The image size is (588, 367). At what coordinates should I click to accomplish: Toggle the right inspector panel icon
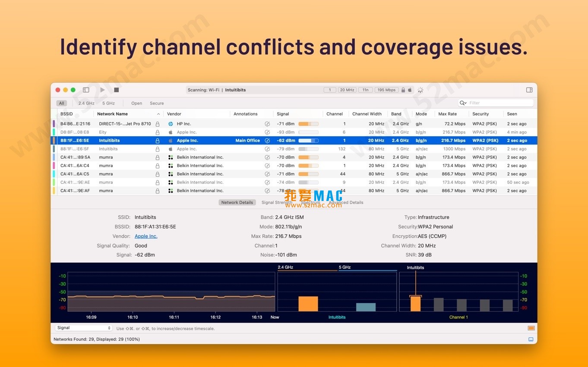pos(529,90)
